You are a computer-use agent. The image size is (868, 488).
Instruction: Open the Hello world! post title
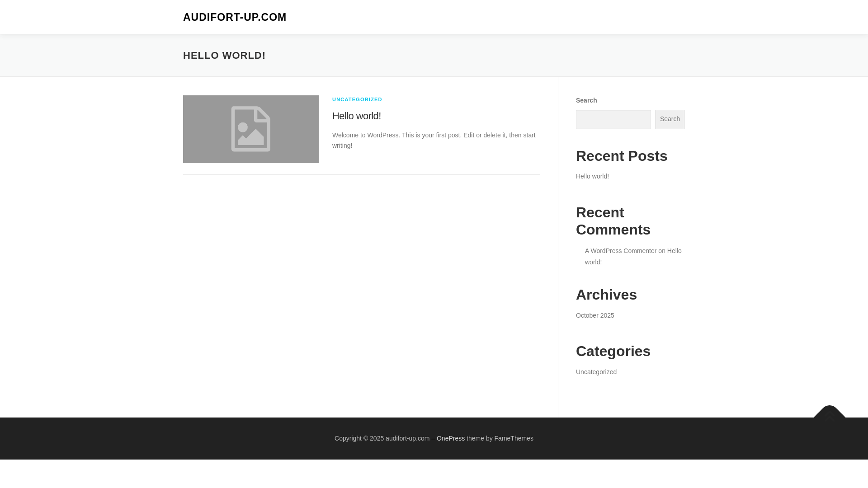(356, 116)
